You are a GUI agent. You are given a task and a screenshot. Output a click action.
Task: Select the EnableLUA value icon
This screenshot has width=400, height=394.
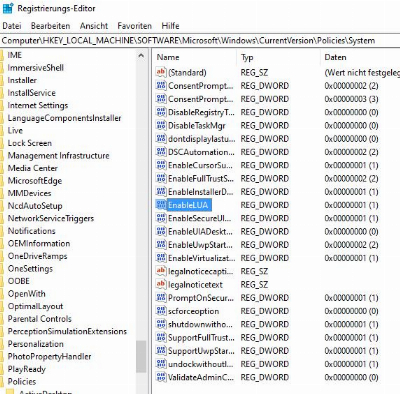[x=161, y=205]
